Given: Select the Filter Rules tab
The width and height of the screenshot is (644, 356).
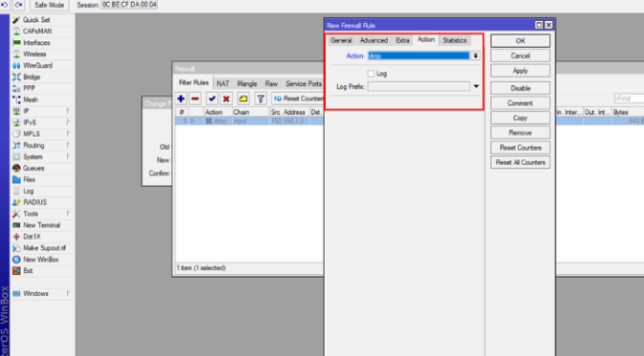Looking at the screenshot, I should pos(193,82).
